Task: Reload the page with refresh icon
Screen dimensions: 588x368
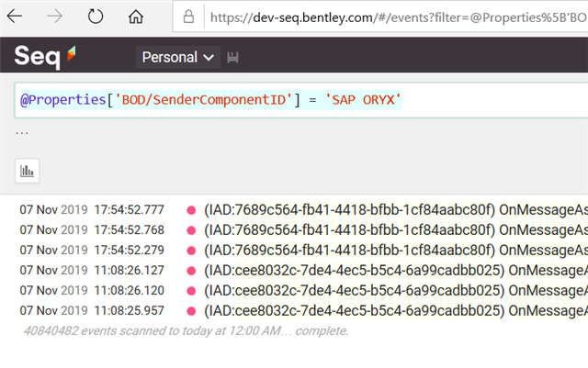Action: tap(95, 17)
